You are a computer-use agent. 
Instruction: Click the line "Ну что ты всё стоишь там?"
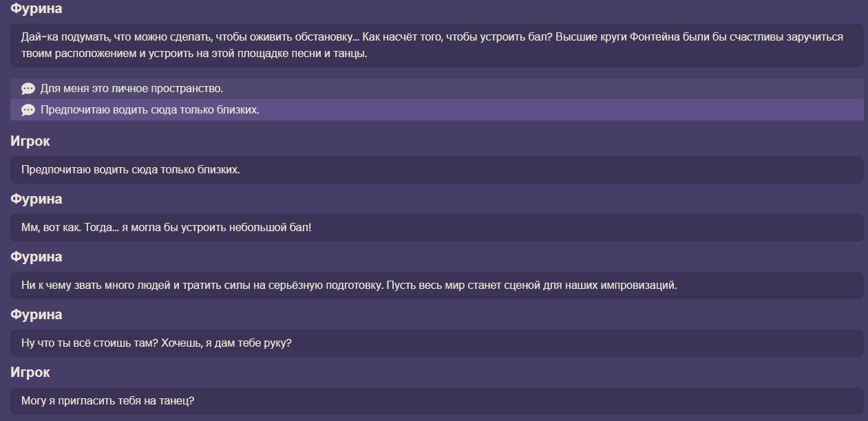point(156,343)
